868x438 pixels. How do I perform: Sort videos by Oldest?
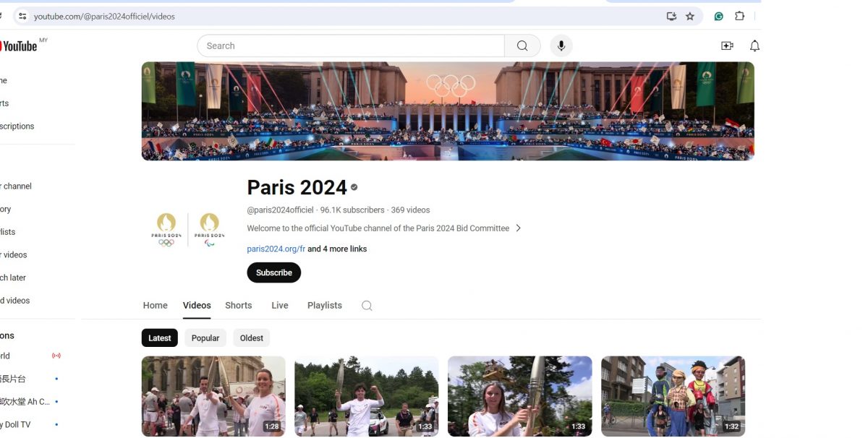(x=252, y=338)
